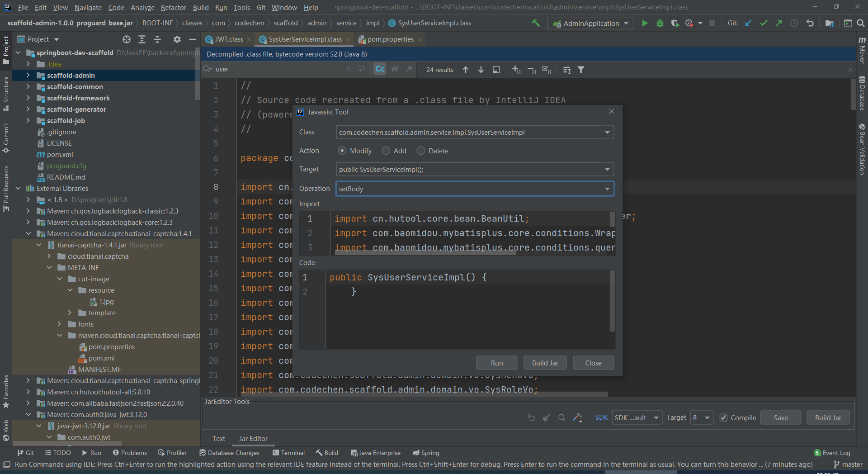Click the Debug bug icon in toolbar

click(660, 23)
